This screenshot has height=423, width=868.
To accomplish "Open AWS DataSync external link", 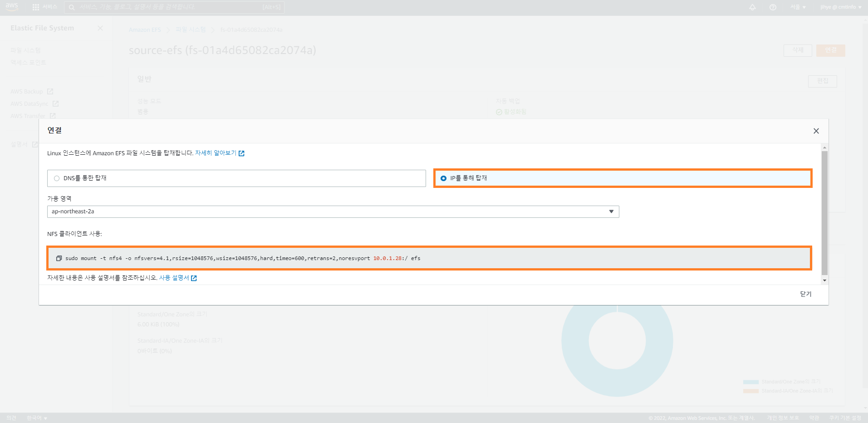I will click(x=34, y=104).
